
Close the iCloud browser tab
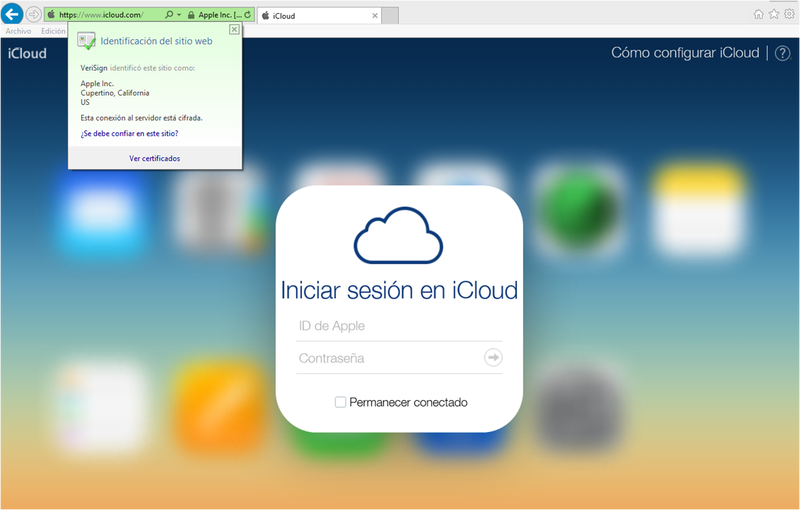point(375,16)
